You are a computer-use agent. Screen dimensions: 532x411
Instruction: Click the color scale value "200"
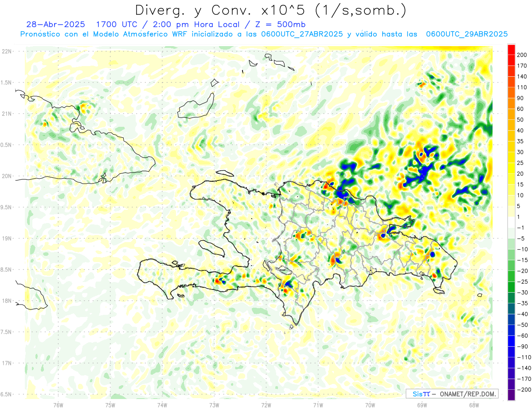[x=522, y=55]
